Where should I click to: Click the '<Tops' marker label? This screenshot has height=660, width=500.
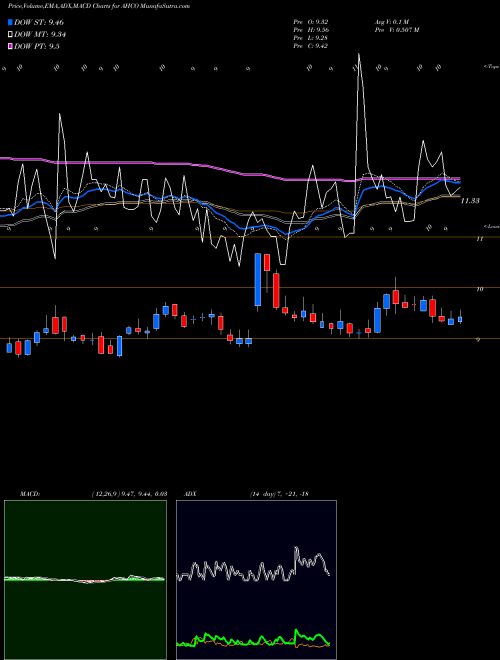491,67
